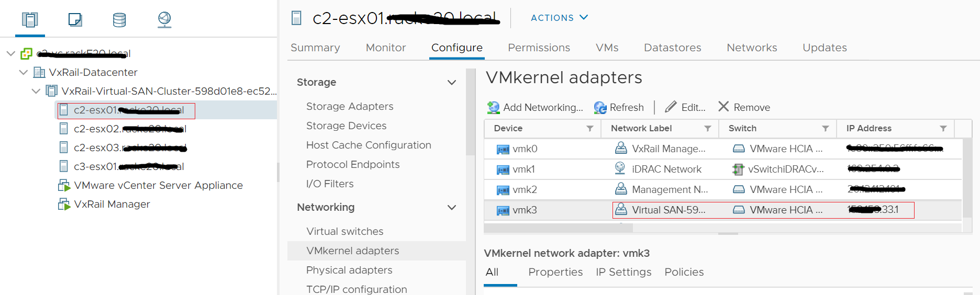Open the ACTIONS dropdown menu
This screenshot has width=980, height=295.
(x=559, y=18)
